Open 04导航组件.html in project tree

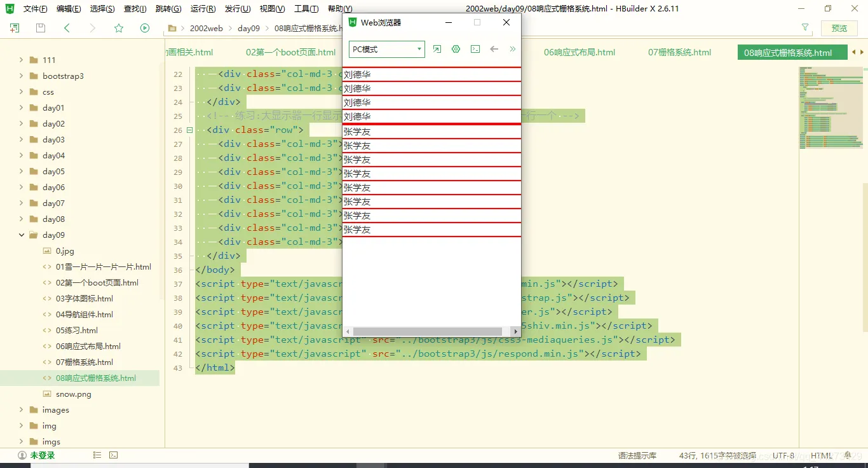click(84, 314)
